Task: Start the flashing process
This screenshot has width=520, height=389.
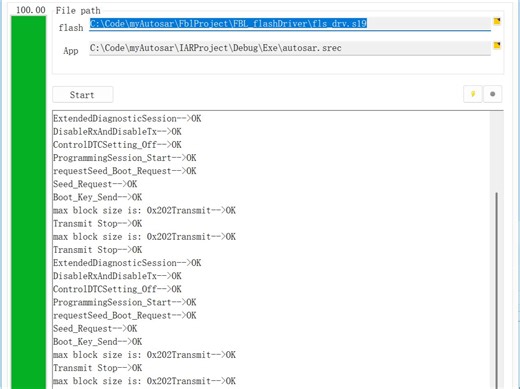Action: point(83,95)
